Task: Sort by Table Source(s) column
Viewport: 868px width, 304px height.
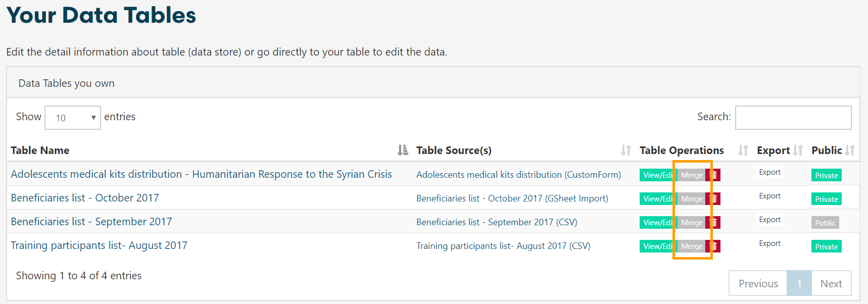Action: (x=625, y=150)
